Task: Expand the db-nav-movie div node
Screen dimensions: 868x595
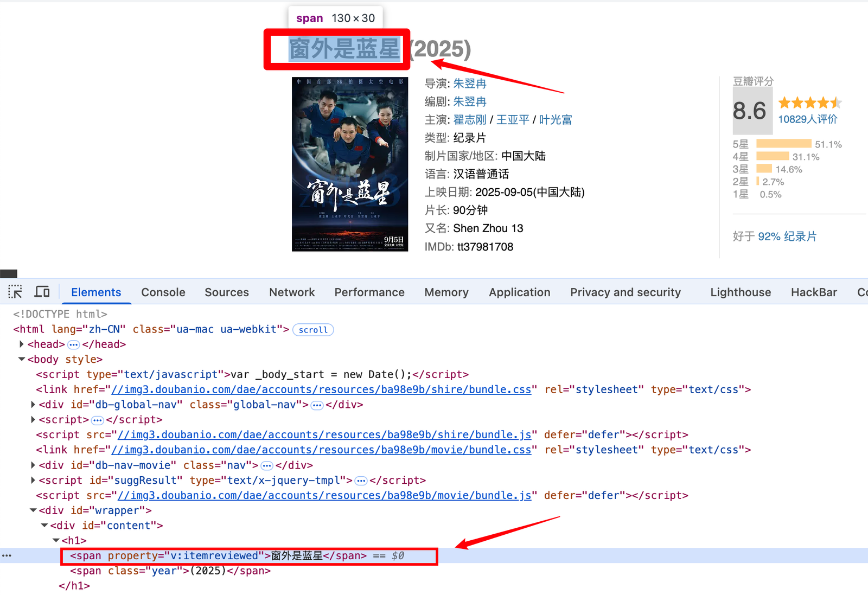Action: (33, 465)
